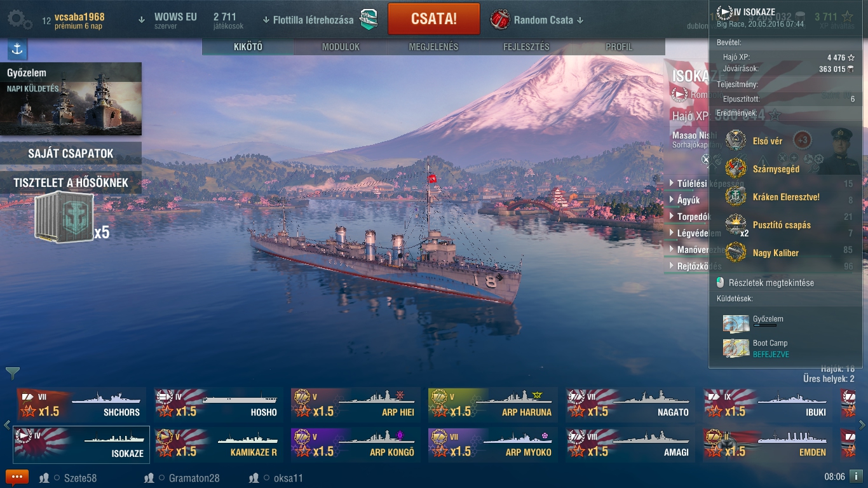Open the orange chat bubble icon
This screenshot has height=488, width=868.
17,477
